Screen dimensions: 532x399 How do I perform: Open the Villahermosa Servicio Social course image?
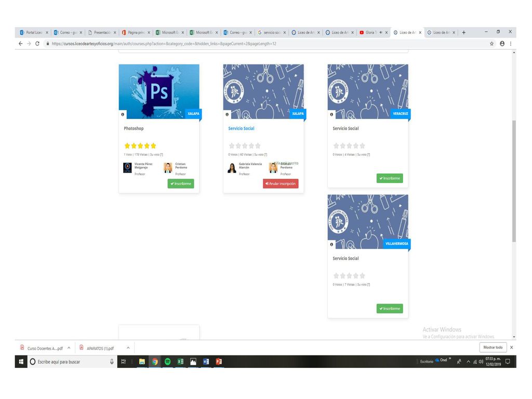[368, 221]
